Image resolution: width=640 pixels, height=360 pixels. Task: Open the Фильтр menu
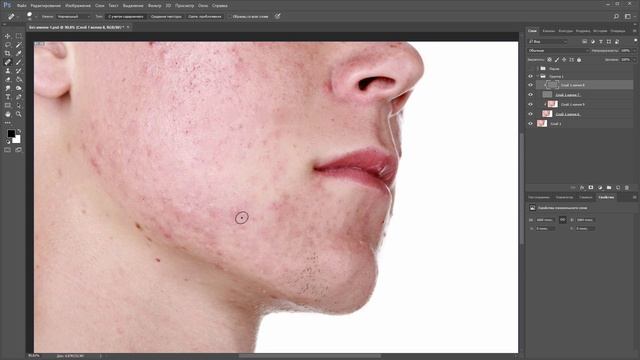(155, 6)
